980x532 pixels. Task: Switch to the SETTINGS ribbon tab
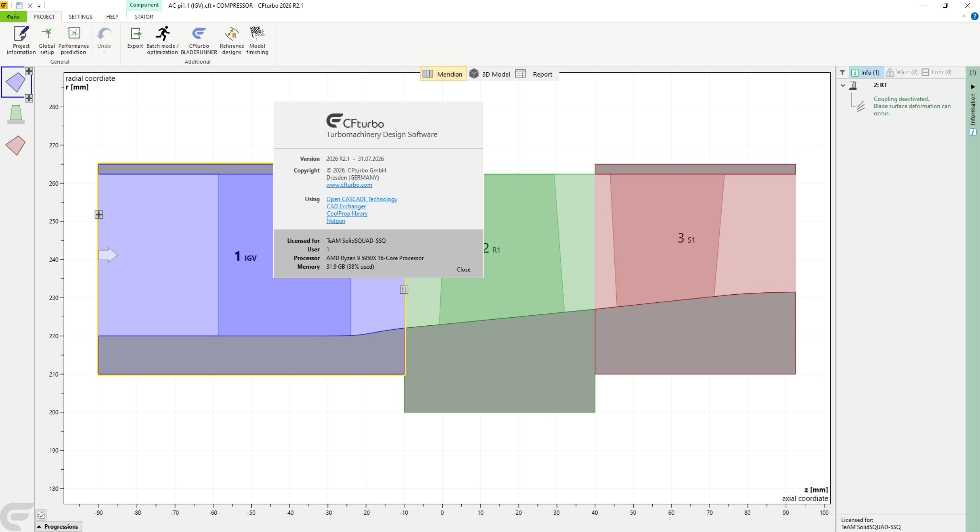click(80, 16)
